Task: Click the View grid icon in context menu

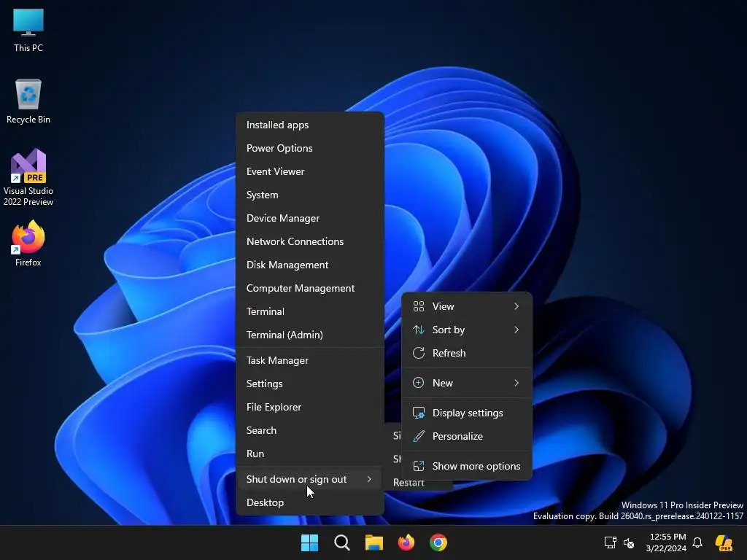Action: (x=418, y=306)
